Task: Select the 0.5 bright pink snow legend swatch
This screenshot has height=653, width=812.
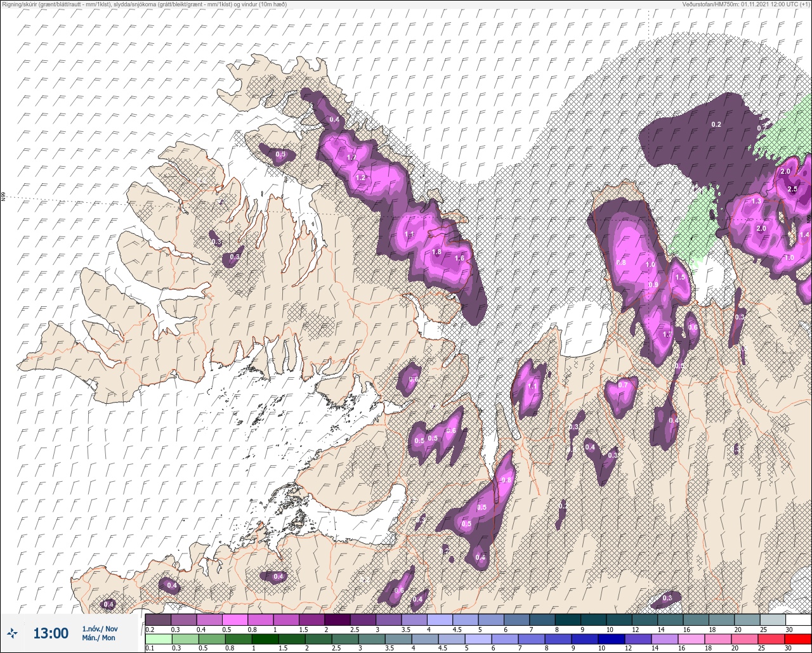Action: 235,619
